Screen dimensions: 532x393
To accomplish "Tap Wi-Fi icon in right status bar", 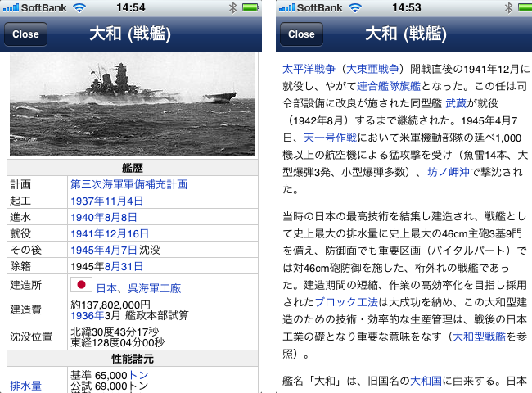I will (355, 8).
